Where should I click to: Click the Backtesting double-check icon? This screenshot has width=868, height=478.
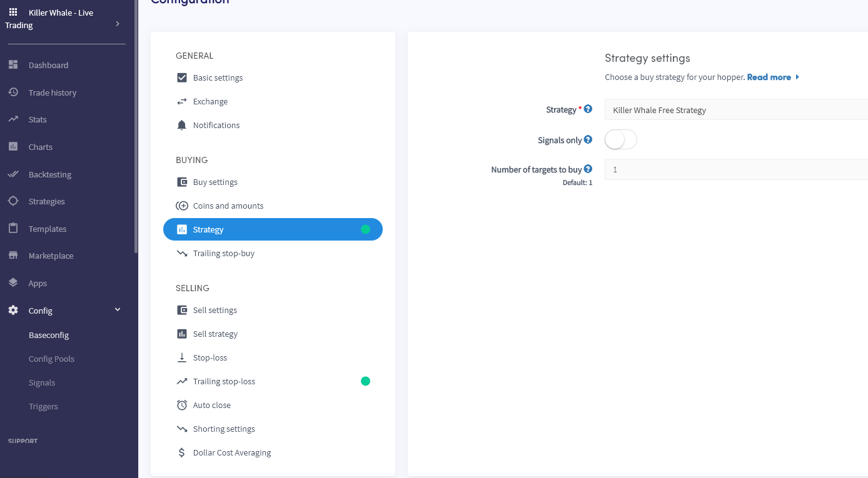(13, 174)
